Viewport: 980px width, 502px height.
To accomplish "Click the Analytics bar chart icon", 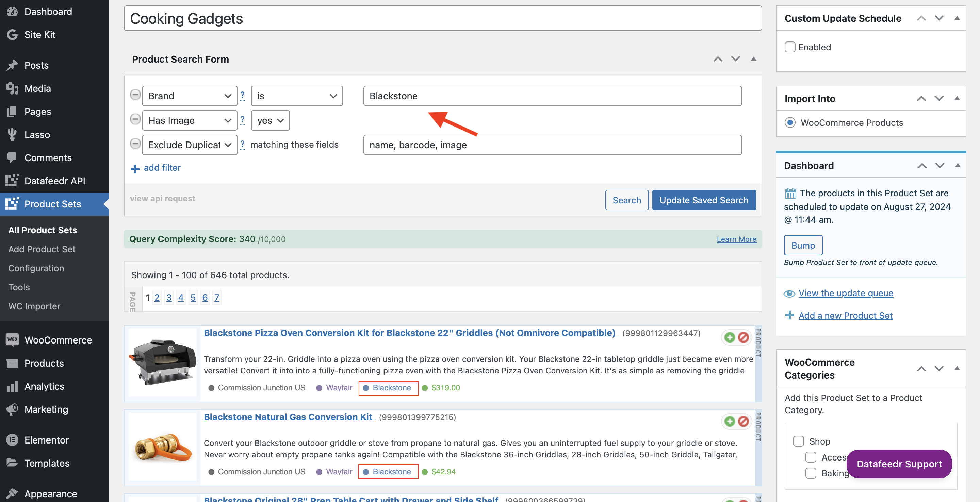I will coord(12,386).
